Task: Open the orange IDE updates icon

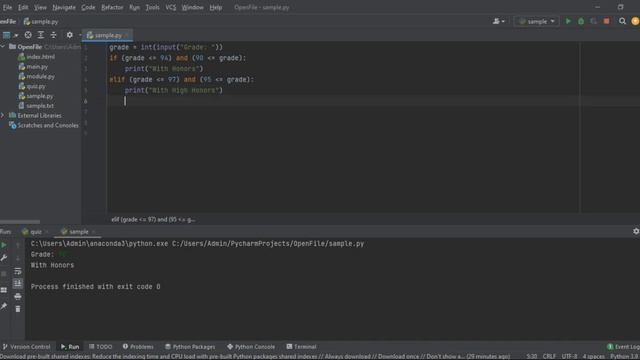Action: (636, 21)
